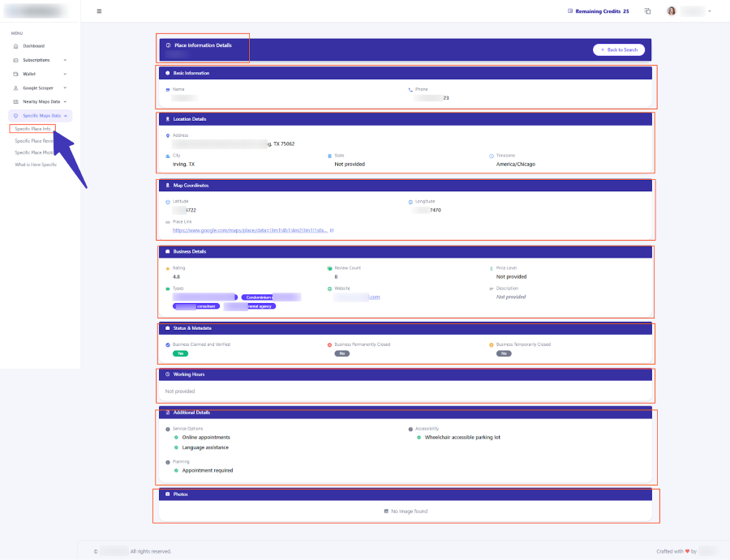Click the Yes badge under Business Claimed
This screenshot has height=560, width=730.
coord(178,353)
